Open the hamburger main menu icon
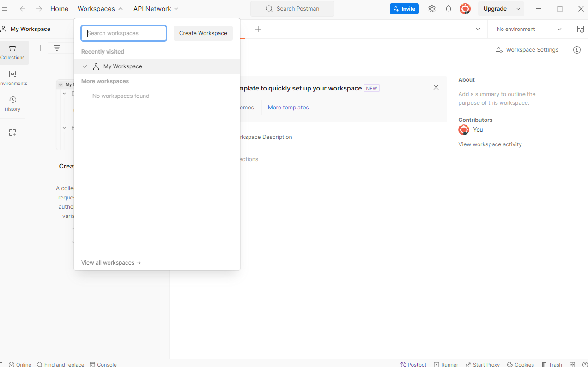 5,9
